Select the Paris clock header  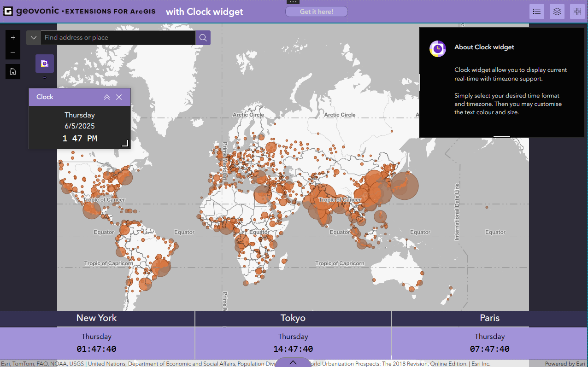489,318
